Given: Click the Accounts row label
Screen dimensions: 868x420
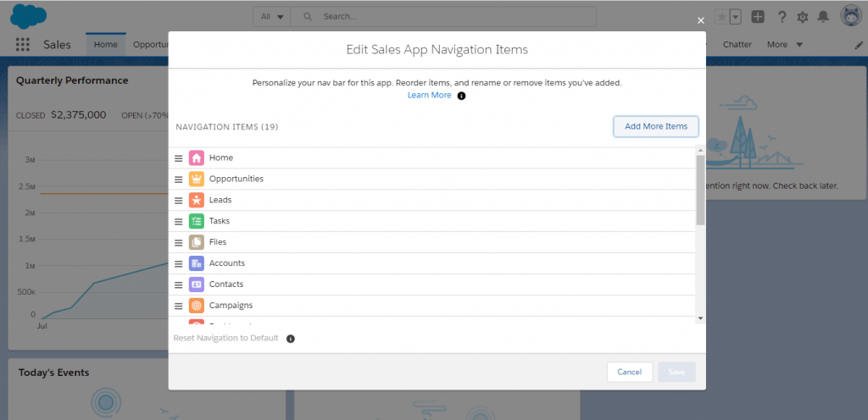Looking at the screenshot, I should point(227,263).
